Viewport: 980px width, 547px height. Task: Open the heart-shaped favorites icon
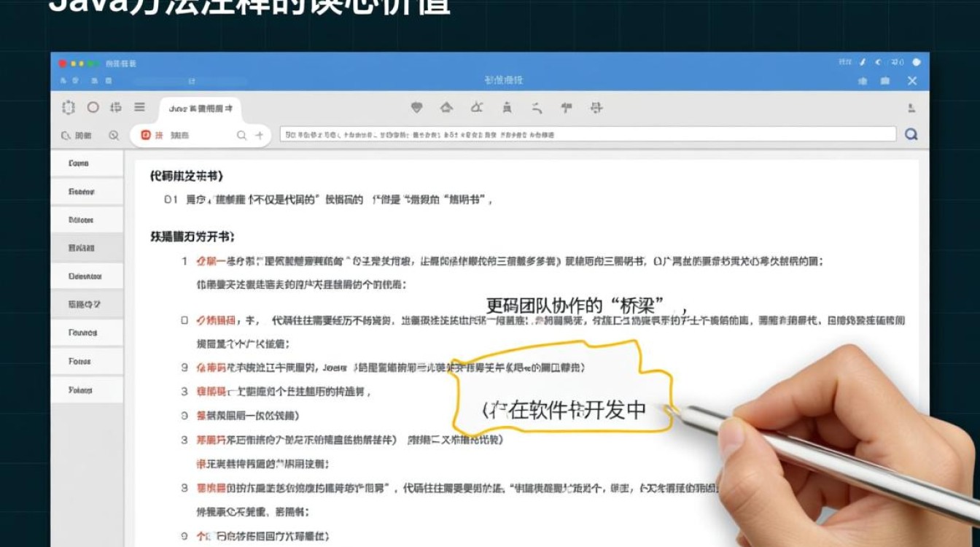pos(417,106)
